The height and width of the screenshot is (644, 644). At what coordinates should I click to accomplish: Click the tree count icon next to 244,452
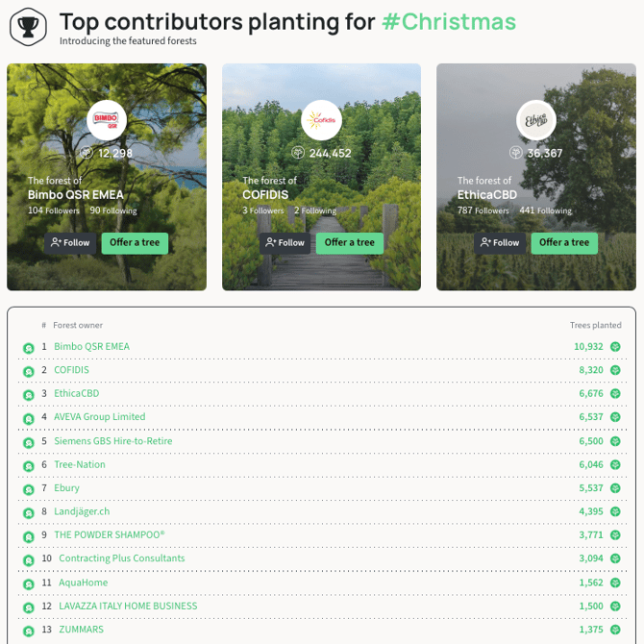point(298,153)
